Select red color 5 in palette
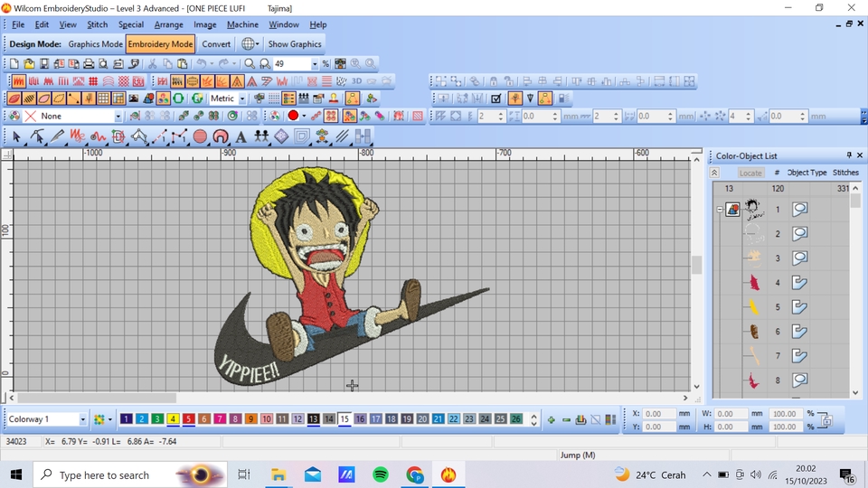 click(x=188, y=418)
